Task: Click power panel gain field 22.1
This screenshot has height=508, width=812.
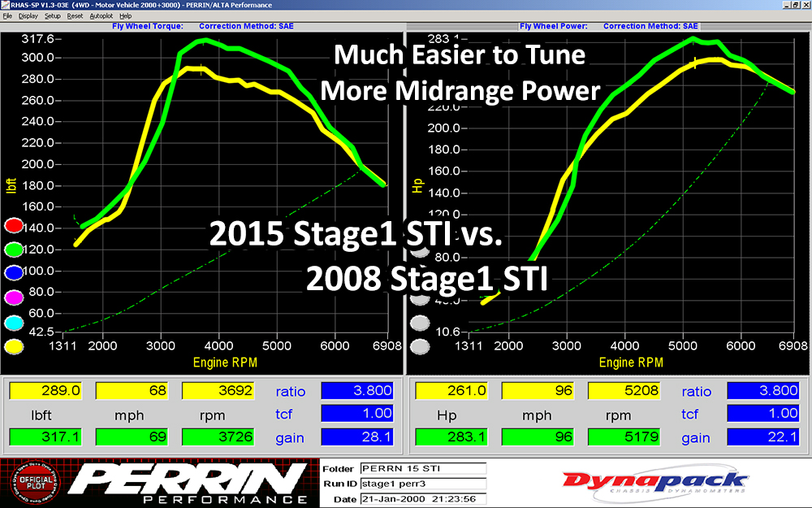Action: 763,437
